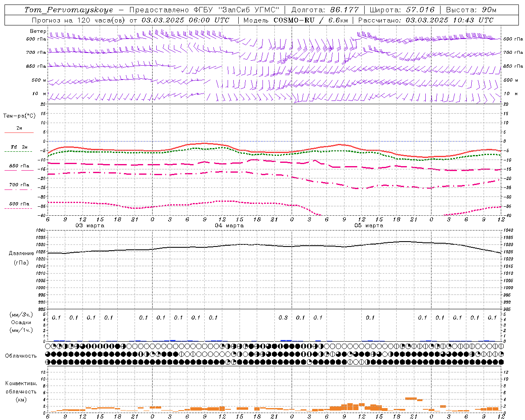Click the 500 м wind level label on left axis

[x=39, y=80]
